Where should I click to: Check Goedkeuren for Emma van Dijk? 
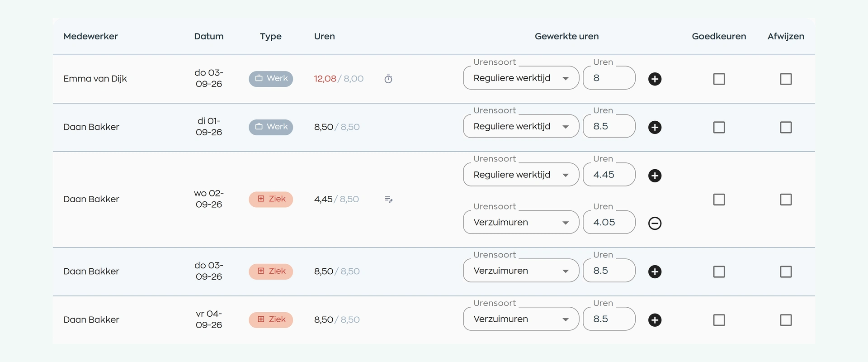tap(719, 79)
